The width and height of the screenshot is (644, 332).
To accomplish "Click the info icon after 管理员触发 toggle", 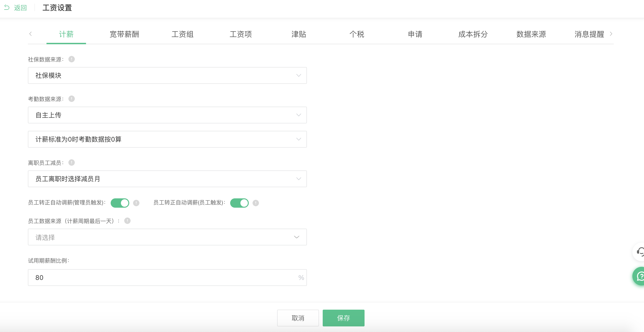I will click(x=136, y=203).
